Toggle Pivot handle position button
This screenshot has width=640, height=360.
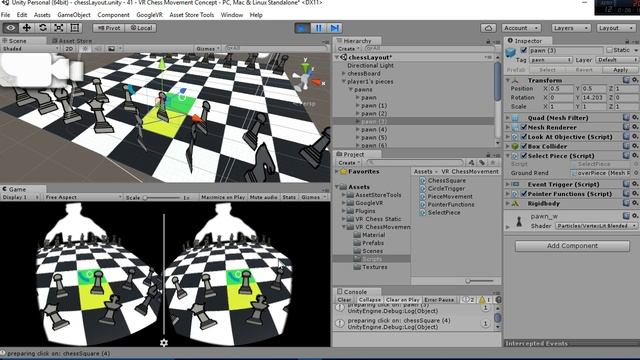pyautogui.click(x=109, y=28)
